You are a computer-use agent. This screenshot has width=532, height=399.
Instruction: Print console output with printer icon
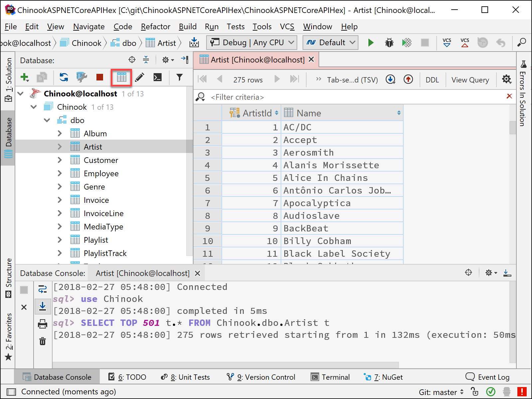(x=43, y=324)
